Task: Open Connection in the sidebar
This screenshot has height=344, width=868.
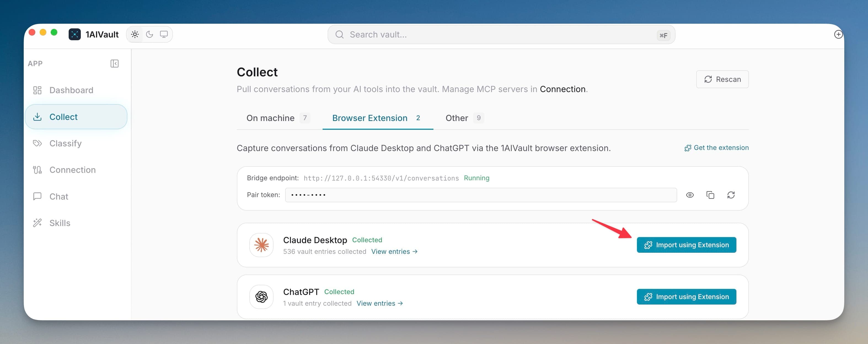Action: point(76,170)
